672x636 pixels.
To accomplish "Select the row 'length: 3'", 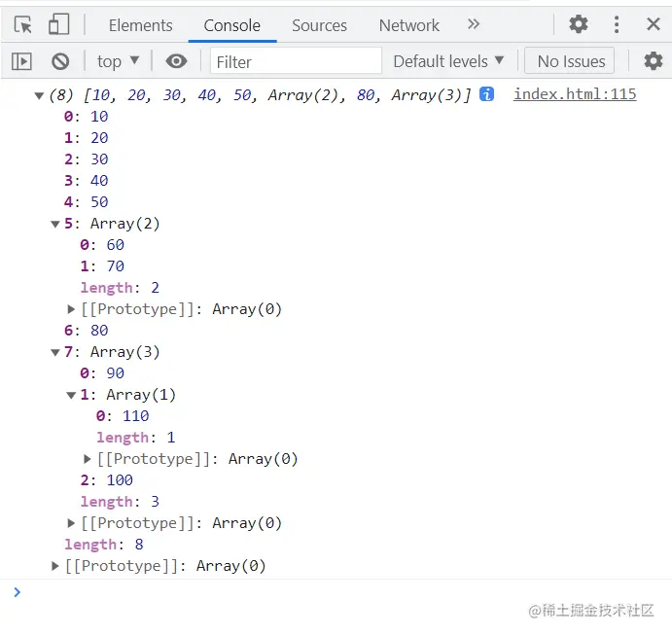I will point(120,502).
